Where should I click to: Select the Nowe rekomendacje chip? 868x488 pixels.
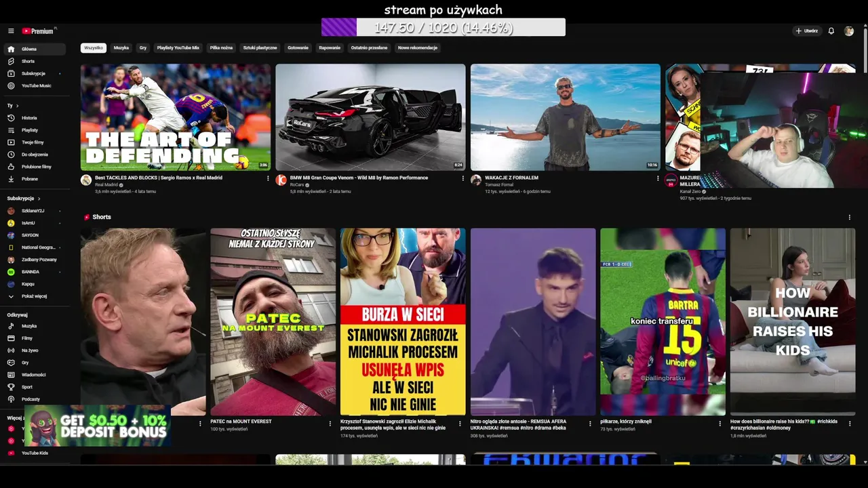[418, 48]
